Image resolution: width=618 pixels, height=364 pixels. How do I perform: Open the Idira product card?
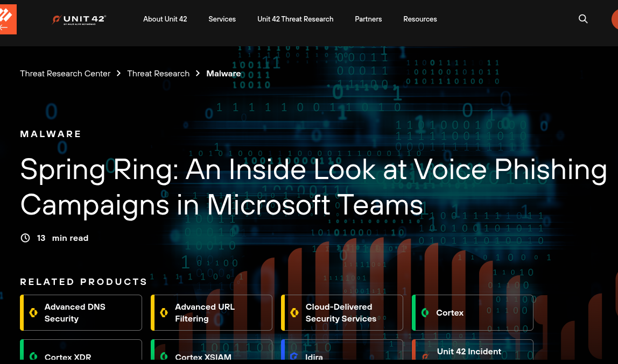[342, 350]
